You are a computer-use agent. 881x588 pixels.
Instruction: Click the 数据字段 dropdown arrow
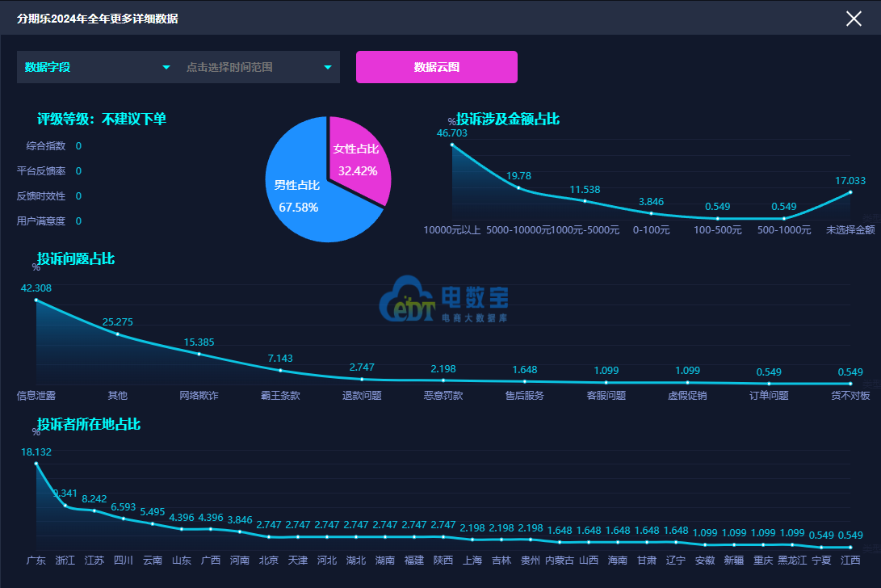coord(166,68)
